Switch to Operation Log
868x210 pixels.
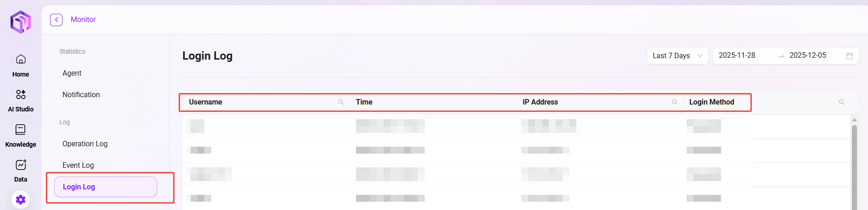tap(85, 144)
